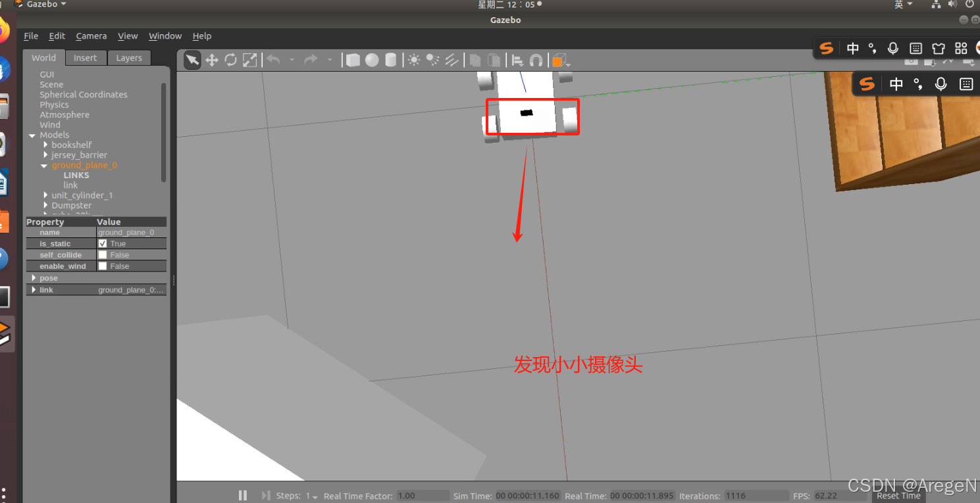Click upper Sogou microphone voice input
Screen dimensions: 980x503
(x=893, y=48)
